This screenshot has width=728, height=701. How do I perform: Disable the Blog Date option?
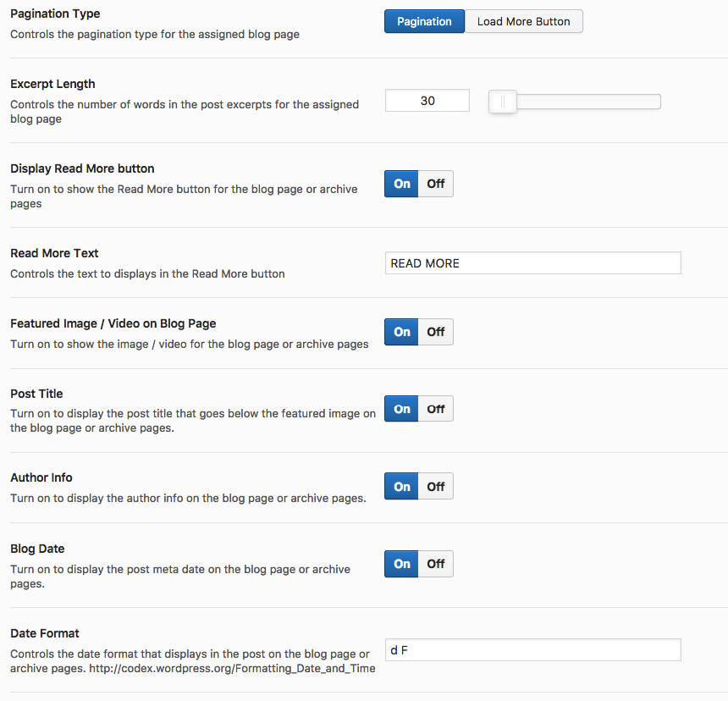(x=436, y=564)
